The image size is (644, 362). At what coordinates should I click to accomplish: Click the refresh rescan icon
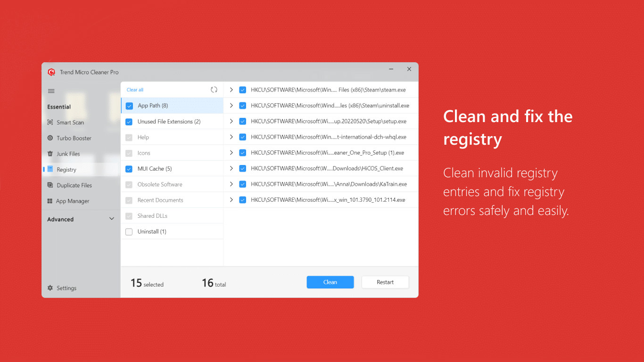point(214,90)
